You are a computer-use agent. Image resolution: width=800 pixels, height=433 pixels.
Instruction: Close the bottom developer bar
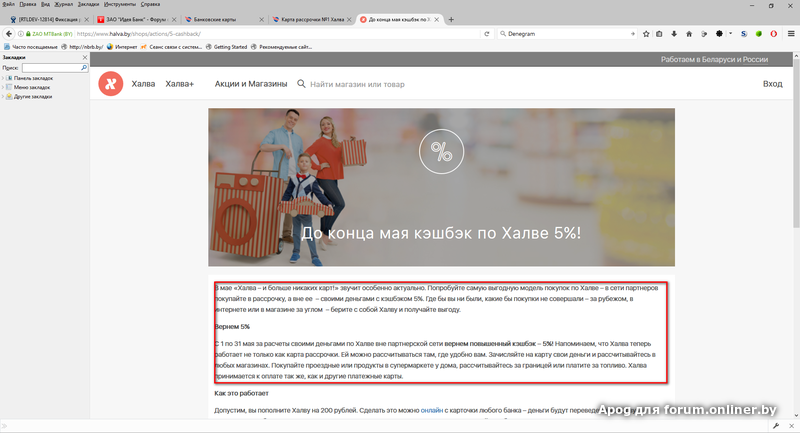pos(792,426)
